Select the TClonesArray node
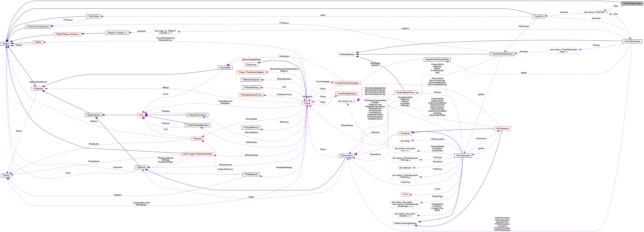The height and width of the screenshot is (232, 644). point(347,156)
